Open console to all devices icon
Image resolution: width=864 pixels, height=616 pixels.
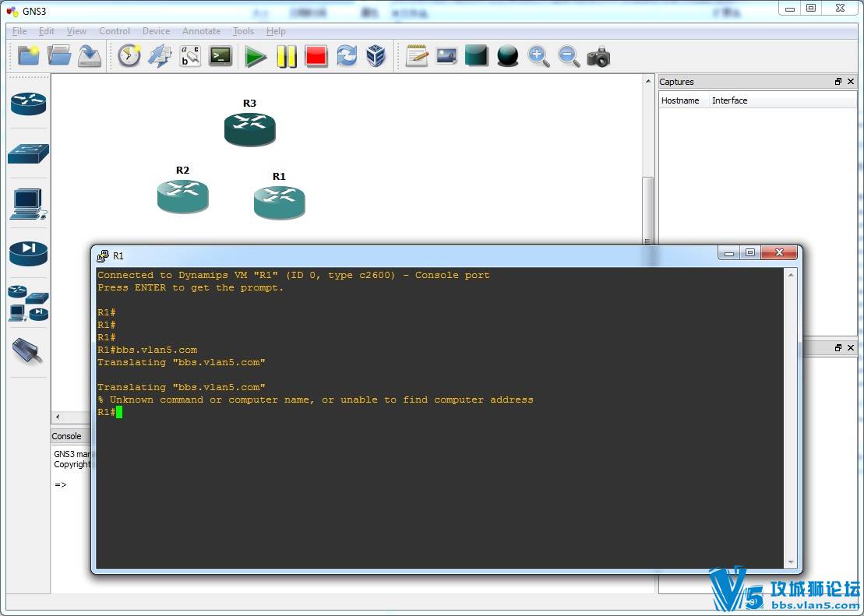point(220,55)
